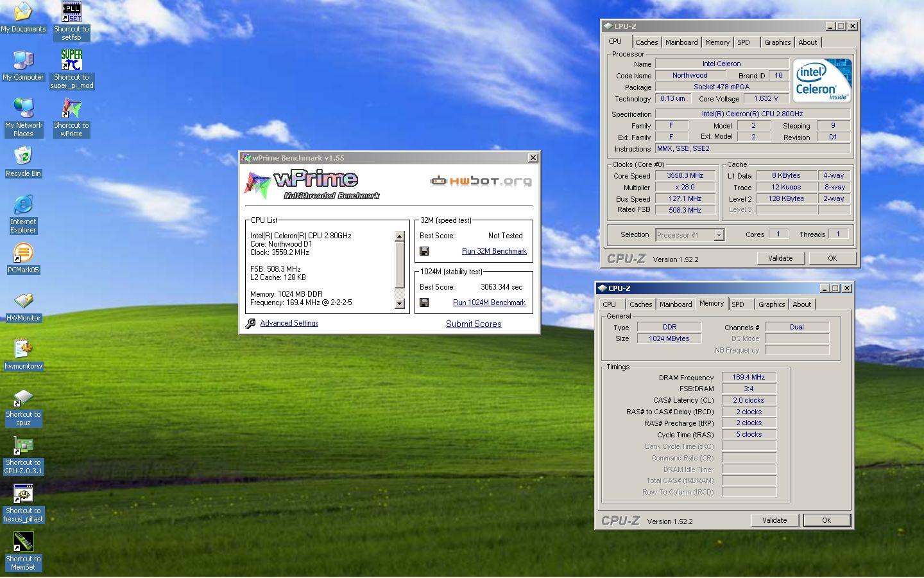Click the Advanced Settings wrench icon
Image resolution: width=924 pixels, height=578 pixels.
(250, 324)
